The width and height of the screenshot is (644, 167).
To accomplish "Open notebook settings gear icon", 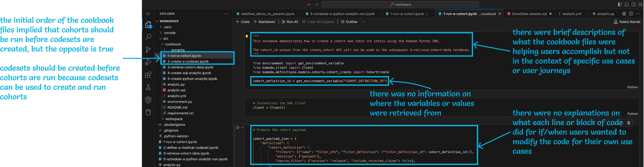I will tap(624, 14).
